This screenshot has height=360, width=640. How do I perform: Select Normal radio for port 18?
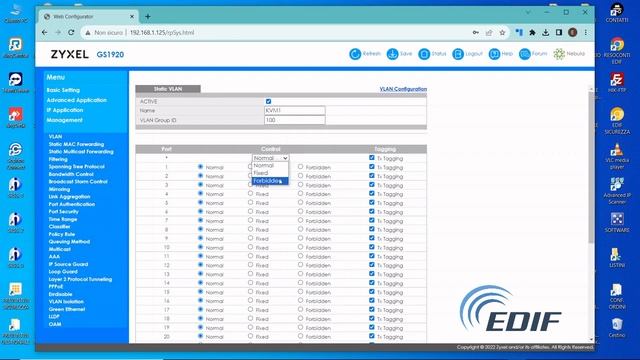tap(200, 318)
